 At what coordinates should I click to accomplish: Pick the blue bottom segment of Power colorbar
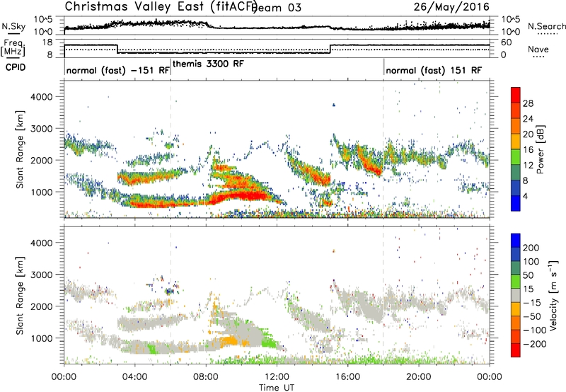click(x=516, y=203)
